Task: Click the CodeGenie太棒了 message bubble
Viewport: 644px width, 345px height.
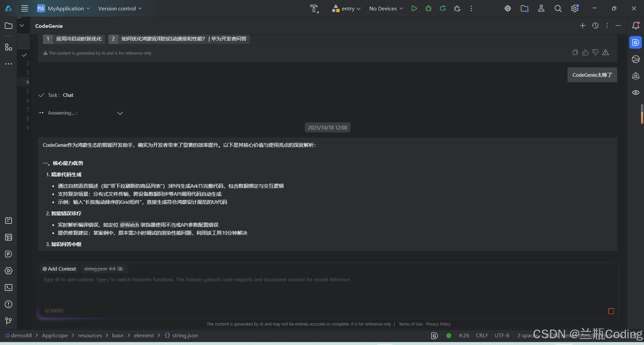Action: coord(592,75)
